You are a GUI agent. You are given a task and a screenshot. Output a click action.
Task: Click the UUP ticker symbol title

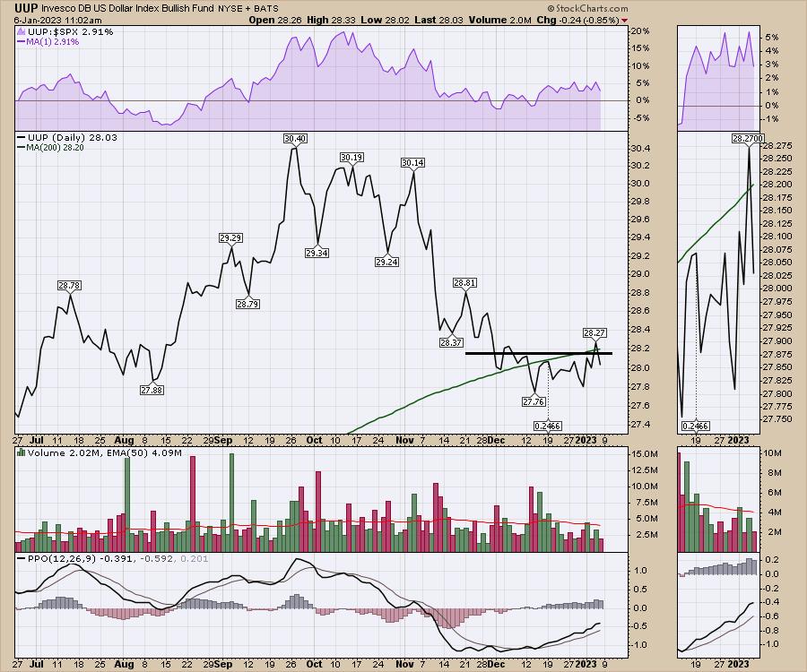(26, 8)
